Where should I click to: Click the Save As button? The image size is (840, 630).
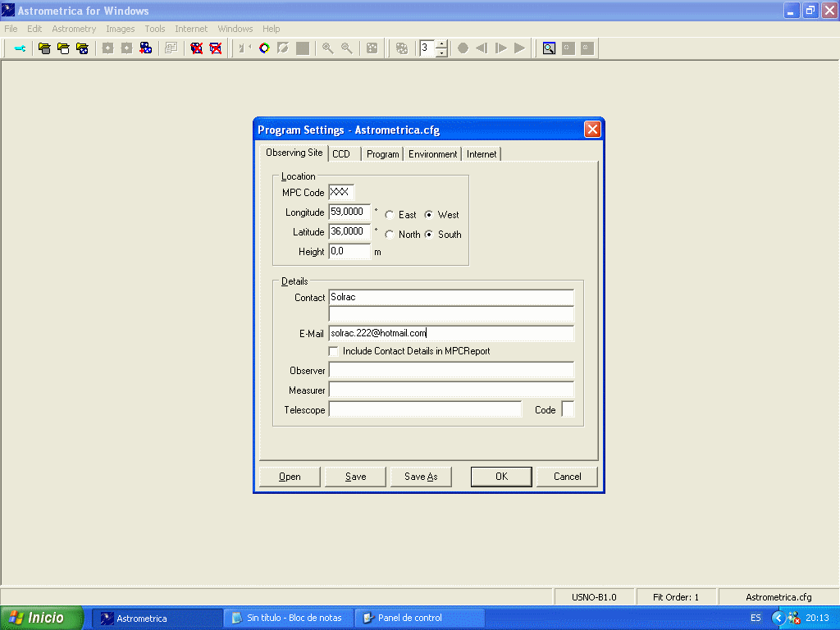point(421,477)
